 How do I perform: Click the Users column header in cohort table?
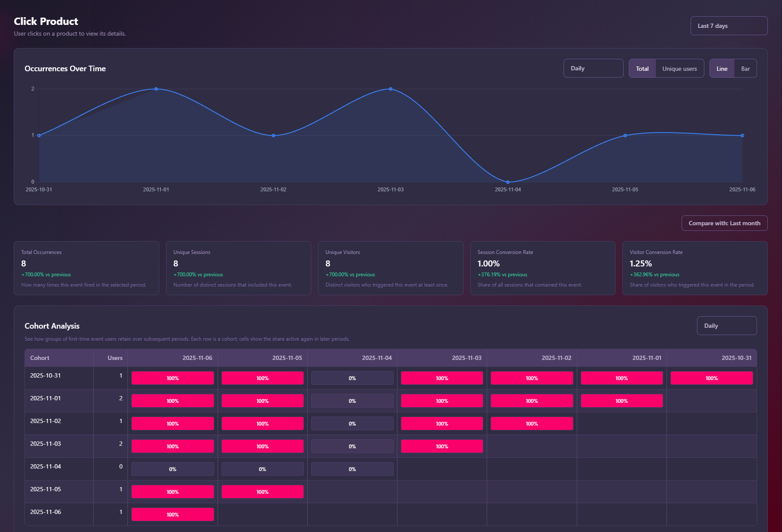pyautogui.click(x=115, y=358)
